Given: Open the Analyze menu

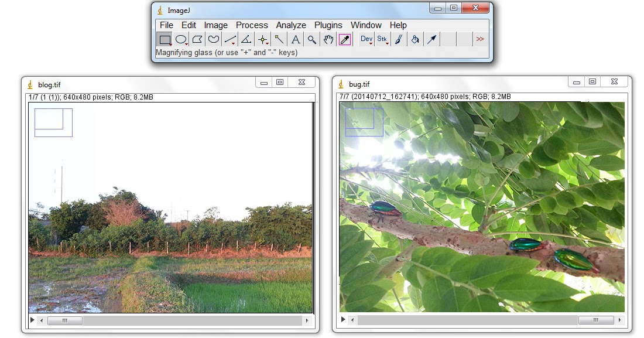Looking at the screenshot, I should [290, 25].
